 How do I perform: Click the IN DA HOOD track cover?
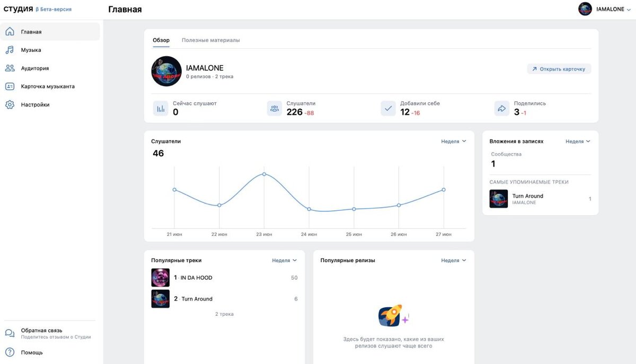[161, 278]
